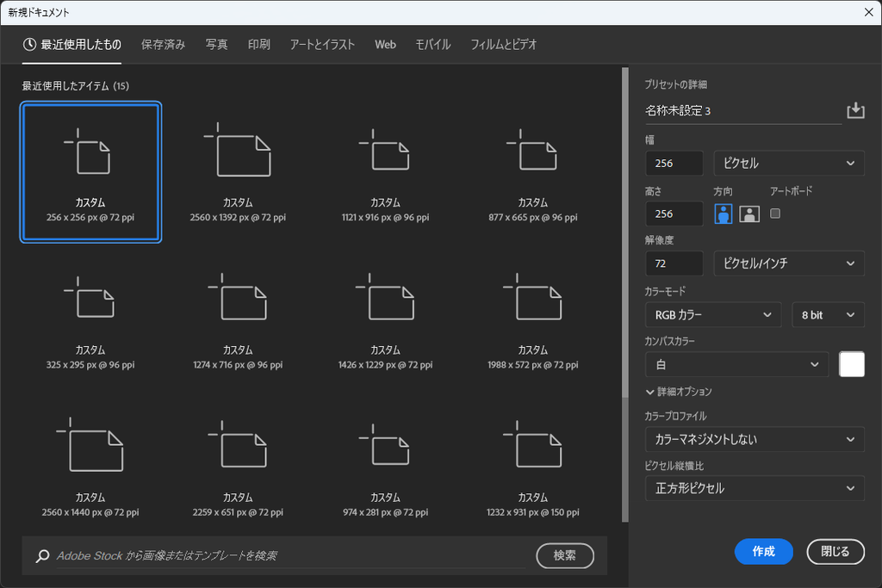Switch to フィルムとビデオ tab
882x588 pixels.
click(x=503, y=45)
